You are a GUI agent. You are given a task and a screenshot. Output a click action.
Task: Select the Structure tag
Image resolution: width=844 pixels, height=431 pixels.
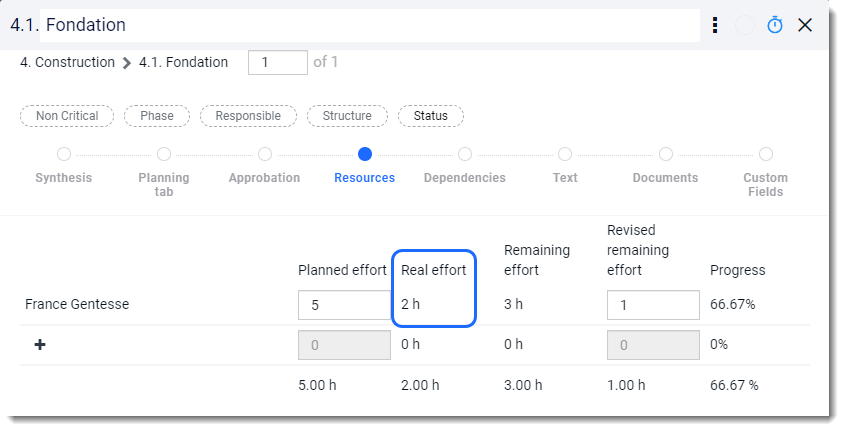(347, 116)
